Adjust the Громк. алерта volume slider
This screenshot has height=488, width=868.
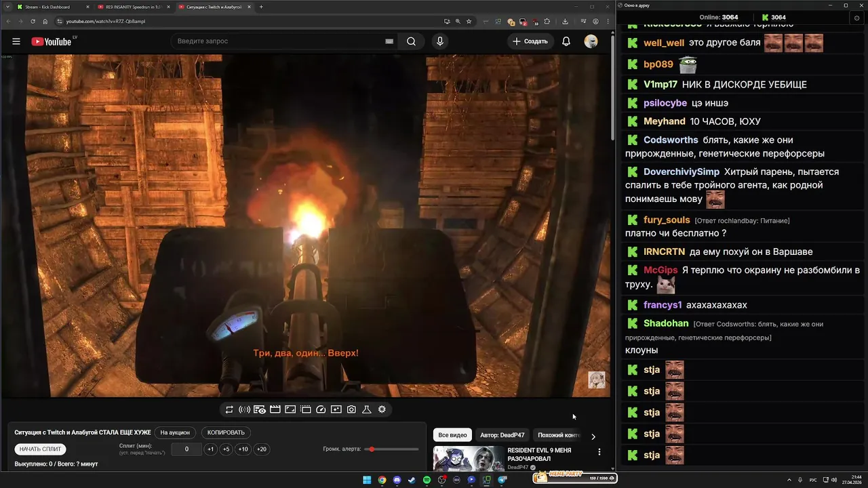click(x=391, y=449)
